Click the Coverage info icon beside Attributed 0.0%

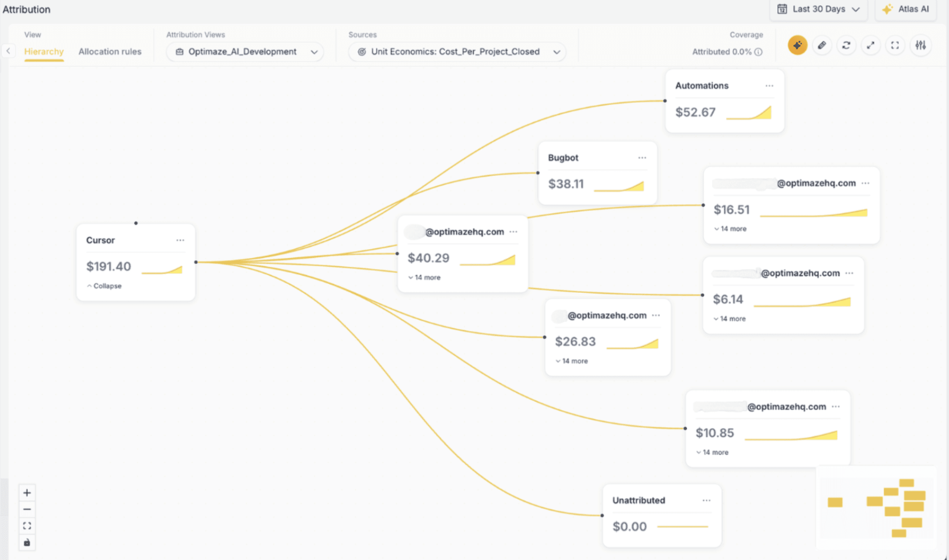coord(758,52)
